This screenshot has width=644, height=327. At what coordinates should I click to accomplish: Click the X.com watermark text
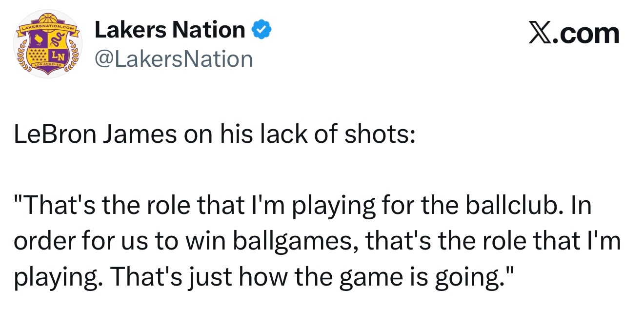pos(574,34)
